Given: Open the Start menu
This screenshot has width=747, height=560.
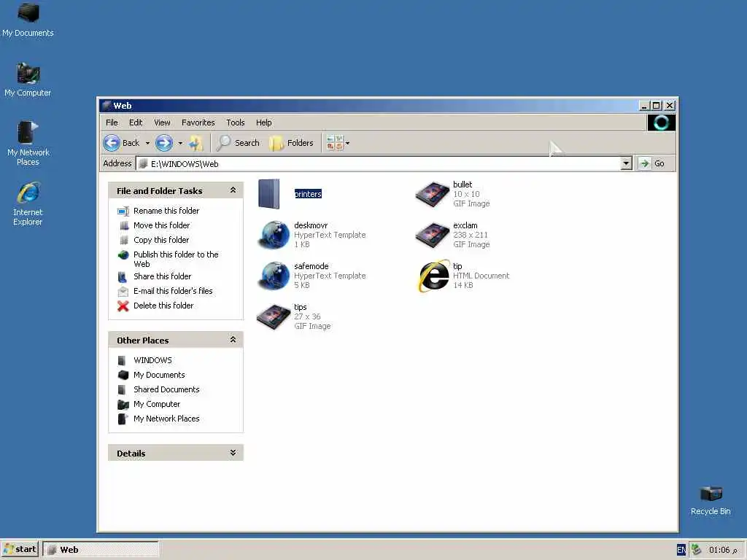Looking at the screenshot, I should click(20, 549).
